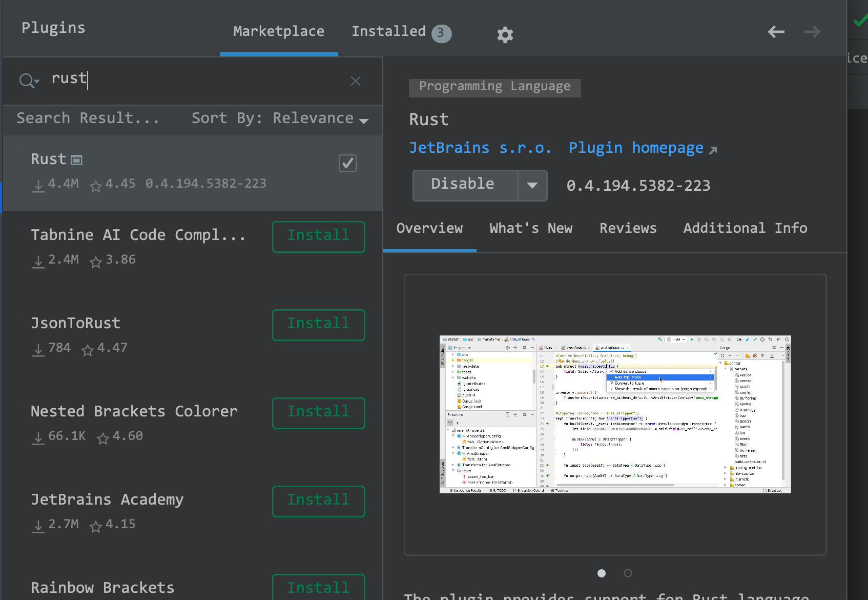
Task: Click the green checkmark icon at top right
Action: click(x=860, y=21)
